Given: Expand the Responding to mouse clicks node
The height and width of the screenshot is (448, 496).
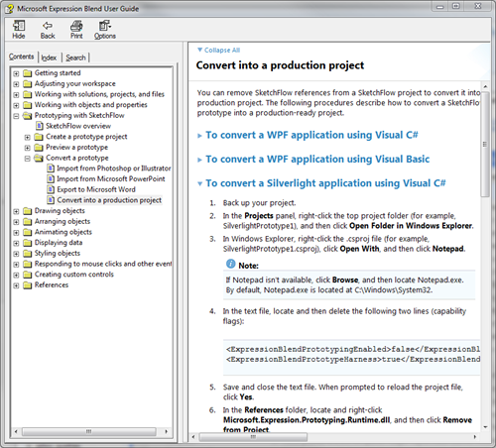Looking at the screenshot, I should click(x=16, y=265).
